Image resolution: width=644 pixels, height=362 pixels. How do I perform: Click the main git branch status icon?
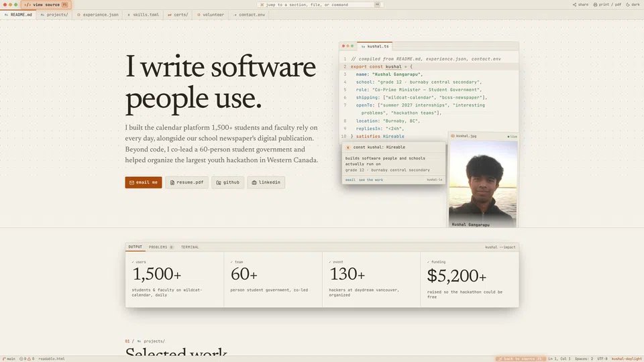tap(4, 359)
